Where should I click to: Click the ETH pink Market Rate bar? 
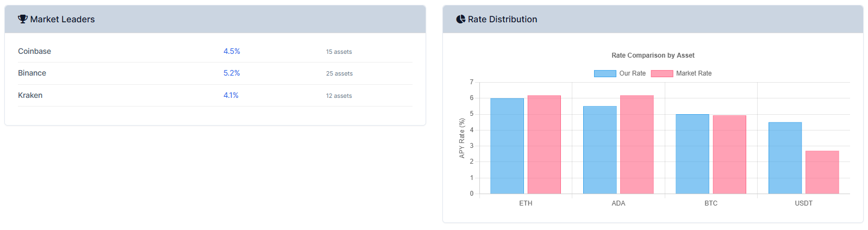click(544, 145)
